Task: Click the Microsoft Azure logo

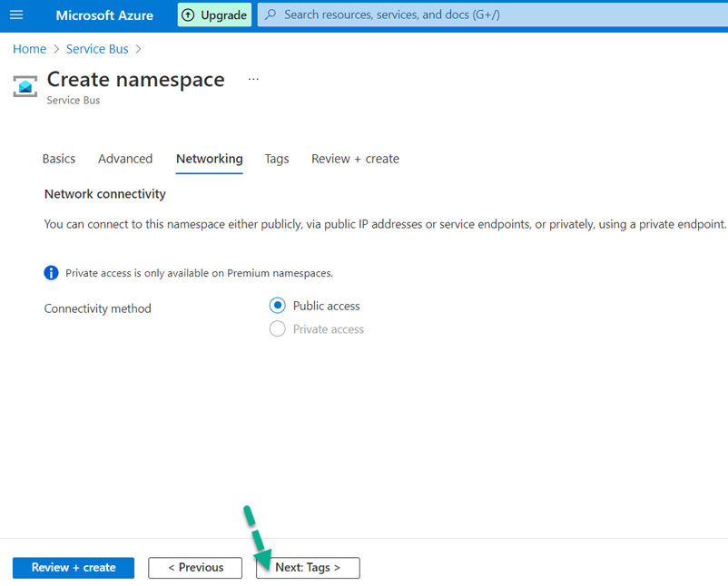Action: 104,15
